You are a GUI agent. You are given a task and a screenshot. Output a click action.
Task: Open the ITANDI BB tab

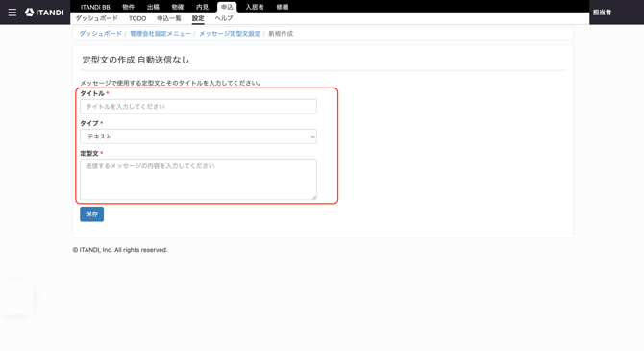coord(95,7)
